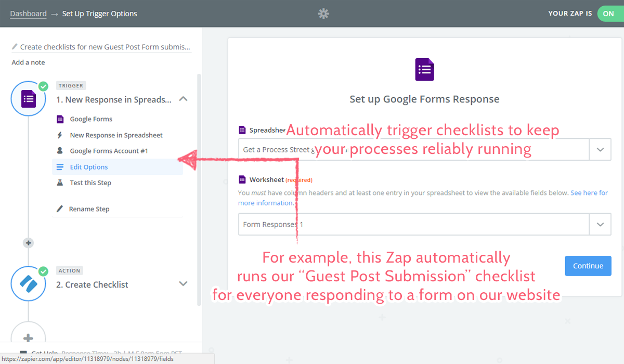Click the TRIGGER label badge
This screenshot has width=624, height=364.
(x=71, y=86)
